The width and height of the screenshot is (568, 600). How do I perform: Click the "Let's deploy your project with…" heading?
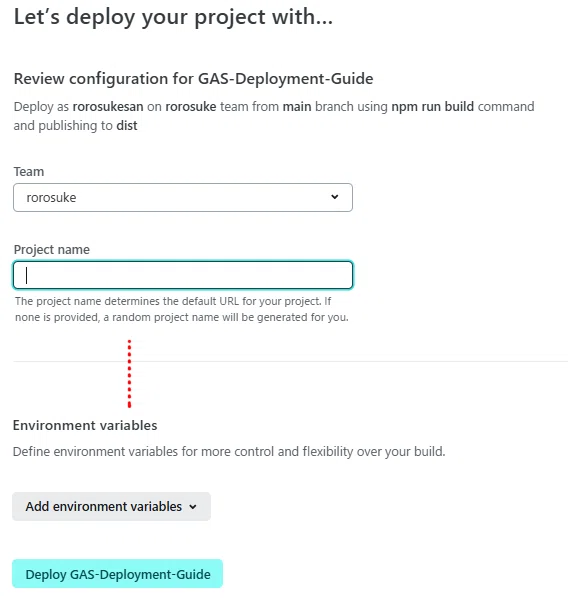coord(173,18)
